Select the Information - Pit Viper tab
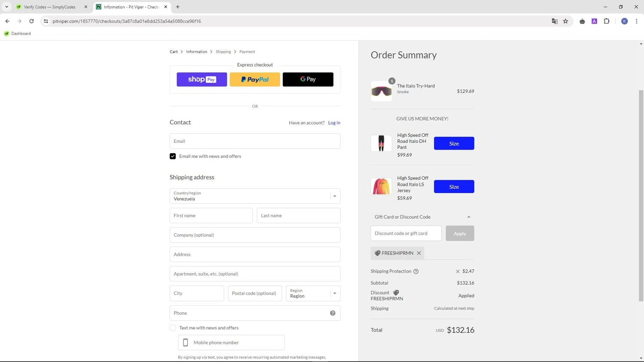 [x=131, y=7]
